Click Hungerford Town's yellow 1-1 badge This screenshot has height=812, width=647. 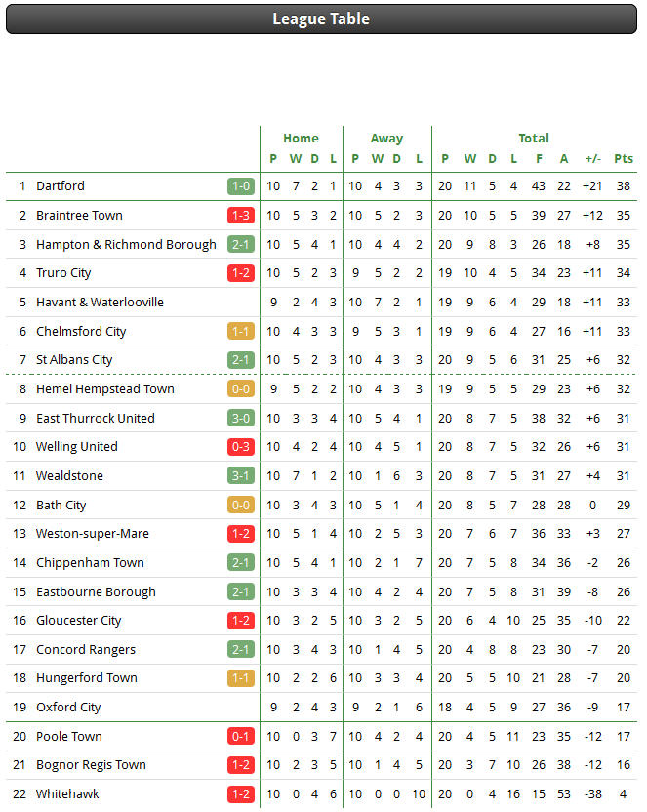[x=241, y=678]
